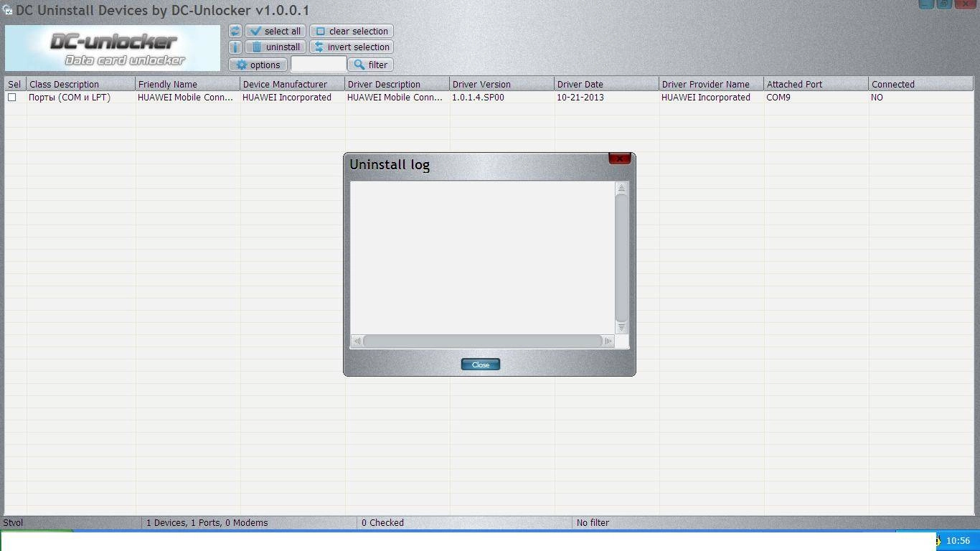This screenshot has width=980, height=551.
Task: Click '1 Devices, 1 Ports, 0 Modems' status text
Action: [x=207, y=522]
